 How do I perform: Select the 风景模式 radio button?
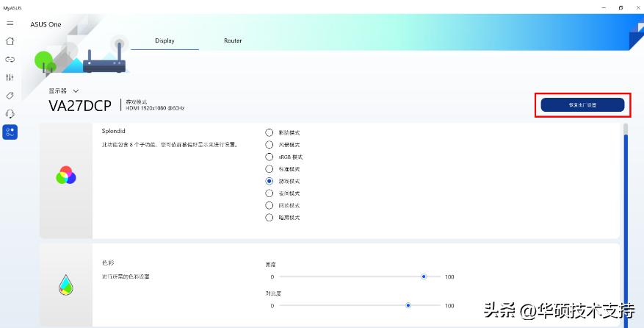coord(269,144)
